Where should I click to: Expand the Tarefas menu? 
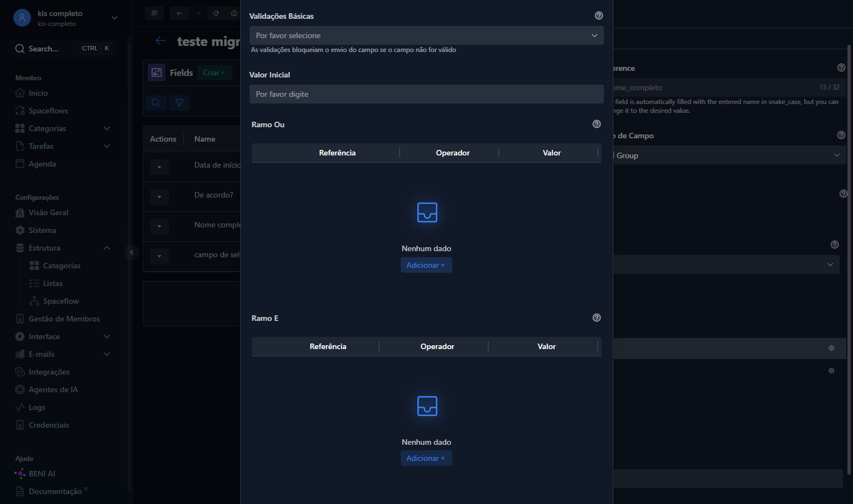pos(63,146)
